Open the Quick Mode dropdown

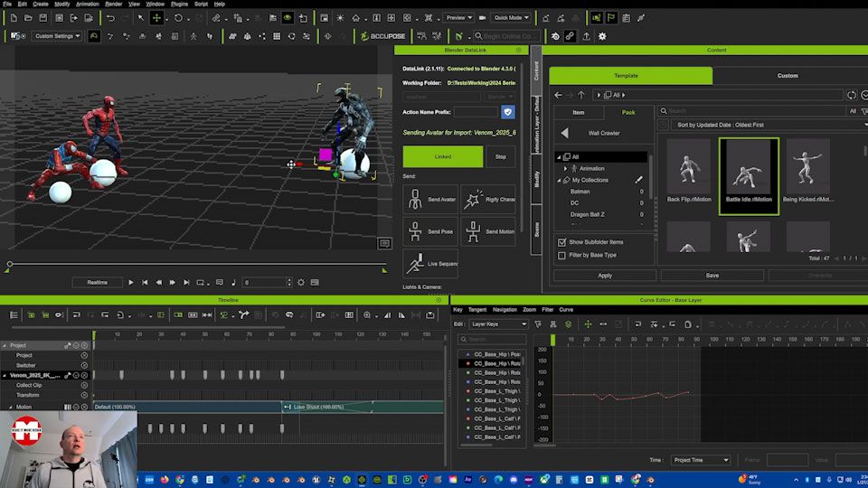tap(511, 18)
